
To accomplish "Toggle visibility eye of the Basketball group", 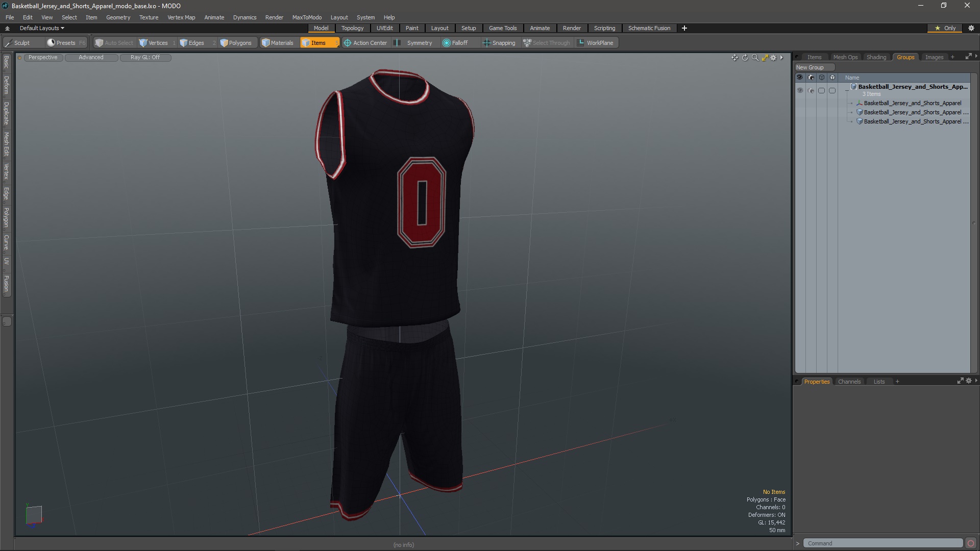I will pyautogui.click(x=799, y=90).
